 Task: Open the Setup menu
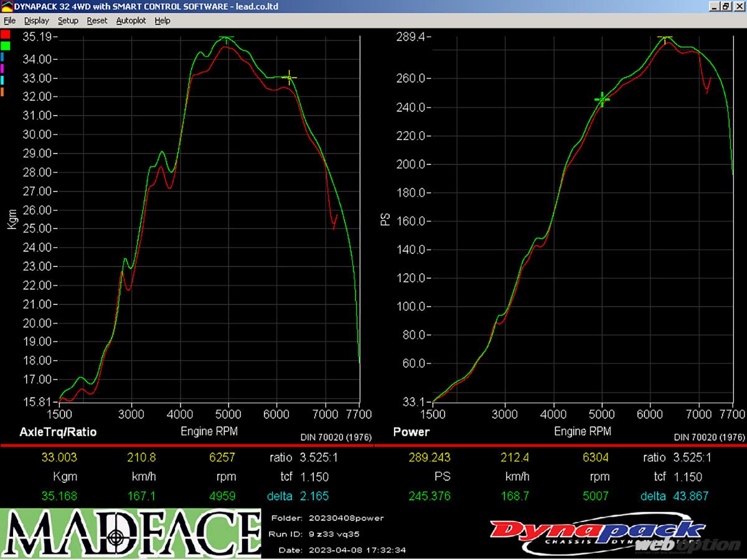(68, 21)
